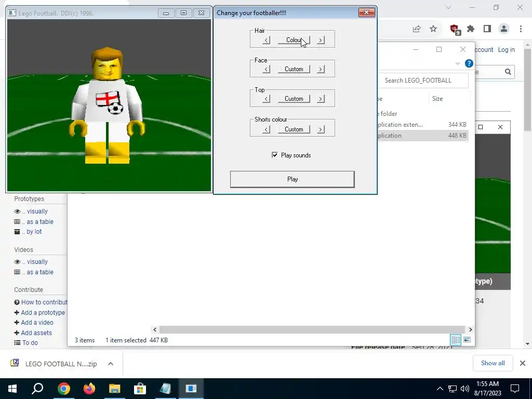Select next Face option arrow
The height and width of the screenshot is (399, 532).
tap(320, 69)
